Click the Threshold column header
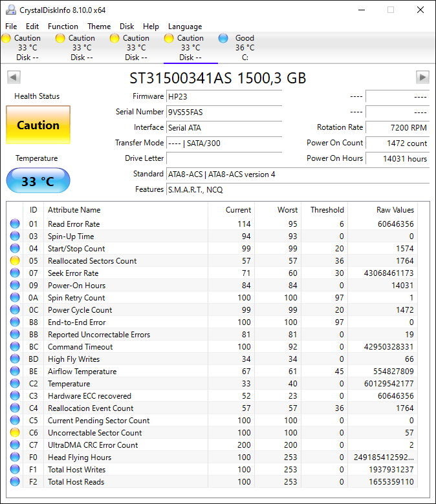This screenshot has height=504, width=436. 325,210
